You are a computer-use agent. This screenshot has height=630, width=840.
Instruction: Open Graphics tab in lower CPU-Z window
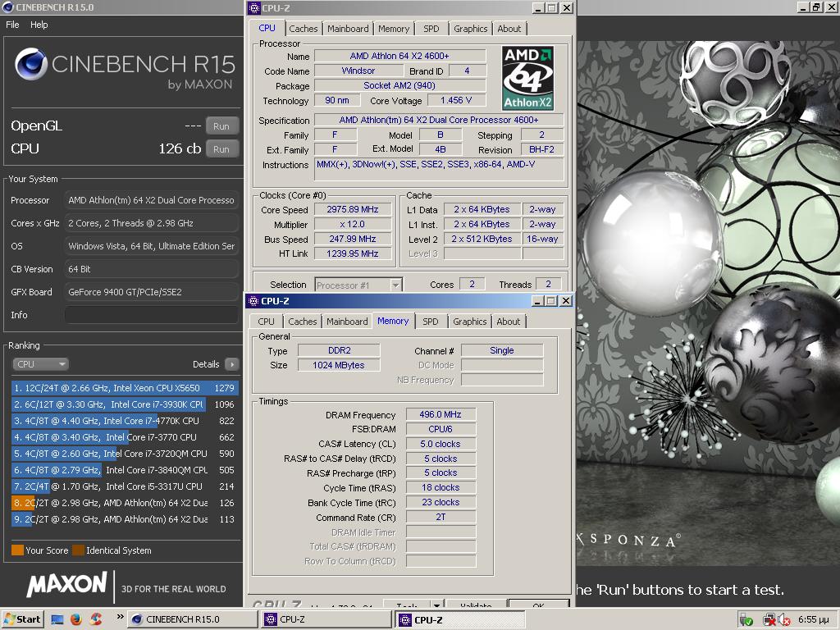click(470, 322)
